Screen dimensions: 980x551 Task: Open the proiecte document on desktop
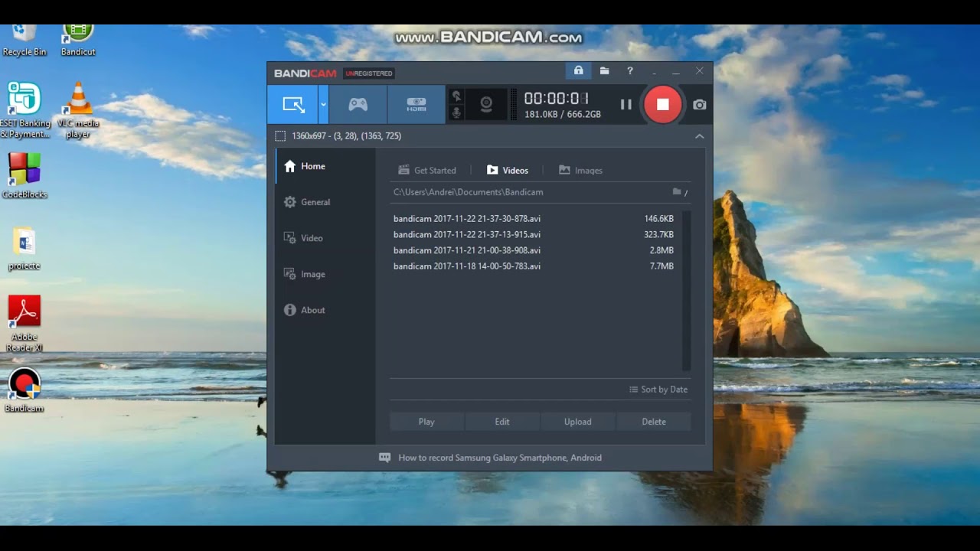click(24, 249)
